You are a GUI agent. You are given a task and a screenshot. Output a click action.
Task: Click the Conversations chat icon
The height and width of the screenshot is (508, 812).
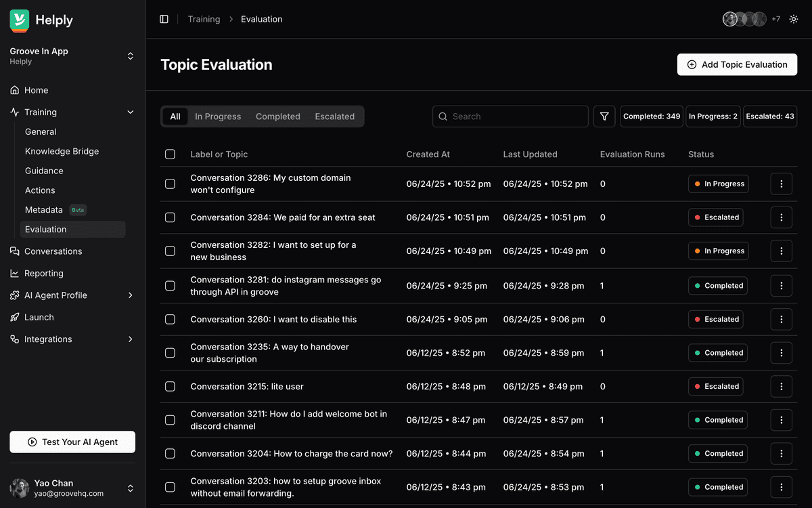[x=15, y=251]
